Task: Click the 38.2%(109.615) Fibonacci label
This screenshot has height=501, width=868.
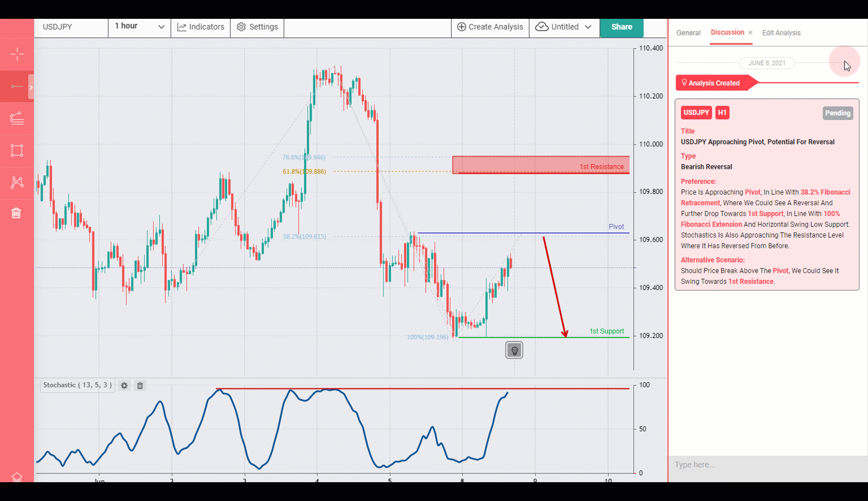Action: tap(304, 237)
